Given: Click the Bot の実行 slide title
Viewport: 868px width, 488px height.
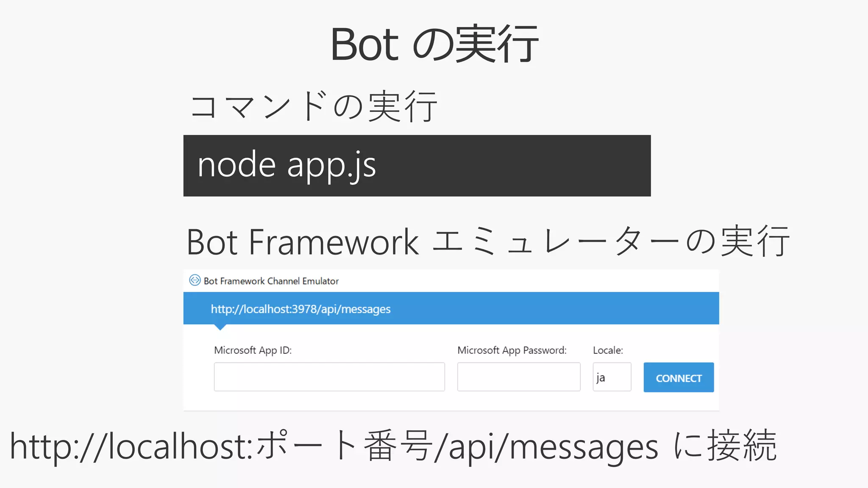Looking at the screenshot, I should (434, 44).
